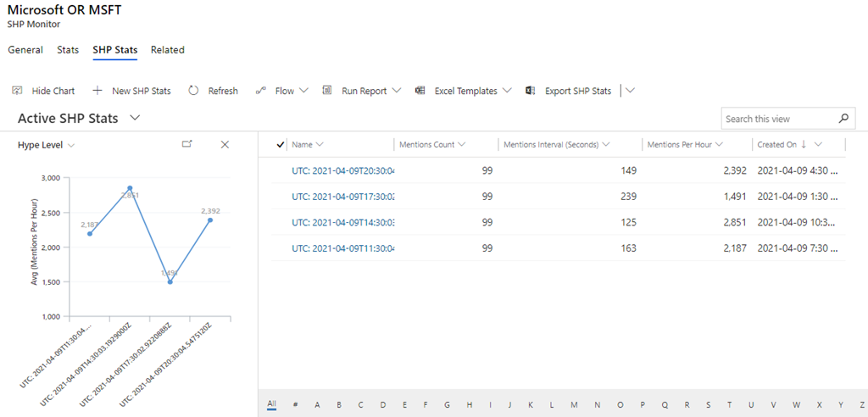Open record UTC: 2021-04-09T14:30:03

(343, 222)
